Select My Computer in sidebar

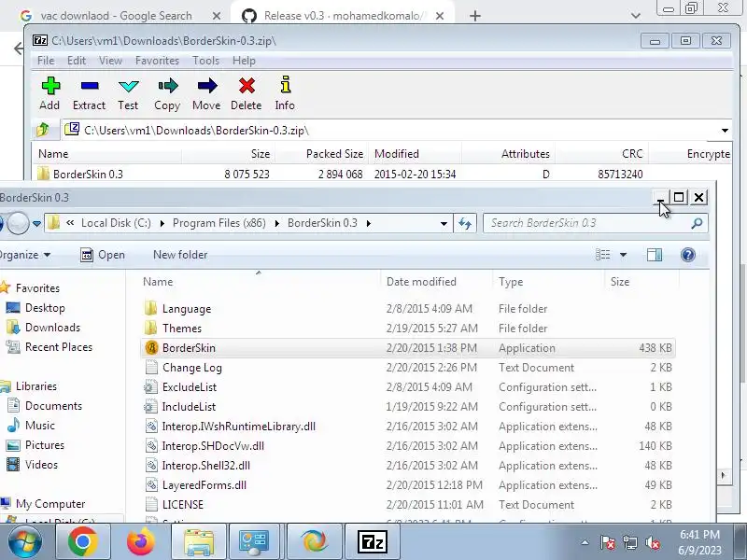click(x=43, y=503)
